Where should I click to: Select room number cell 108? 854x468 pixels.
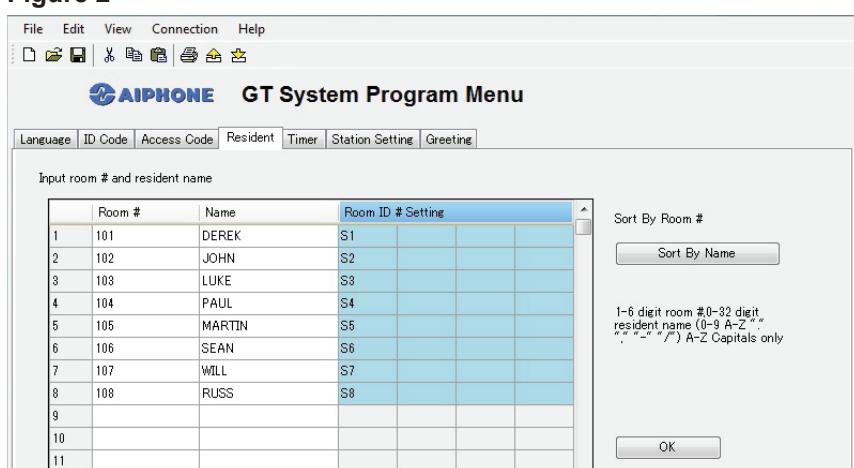point(146,393)
